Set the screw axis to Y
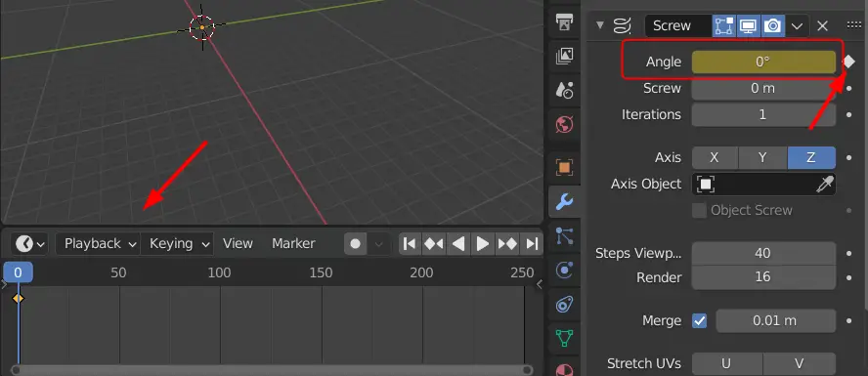Viewport: 868px width, 376px height. 762,158
